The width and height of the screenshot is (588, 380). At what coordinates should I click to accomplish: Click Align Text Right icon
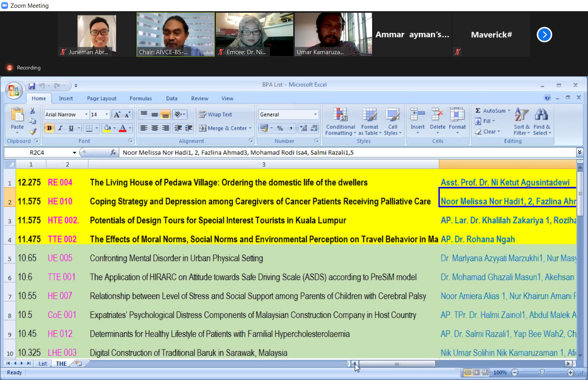click(166, 128)
